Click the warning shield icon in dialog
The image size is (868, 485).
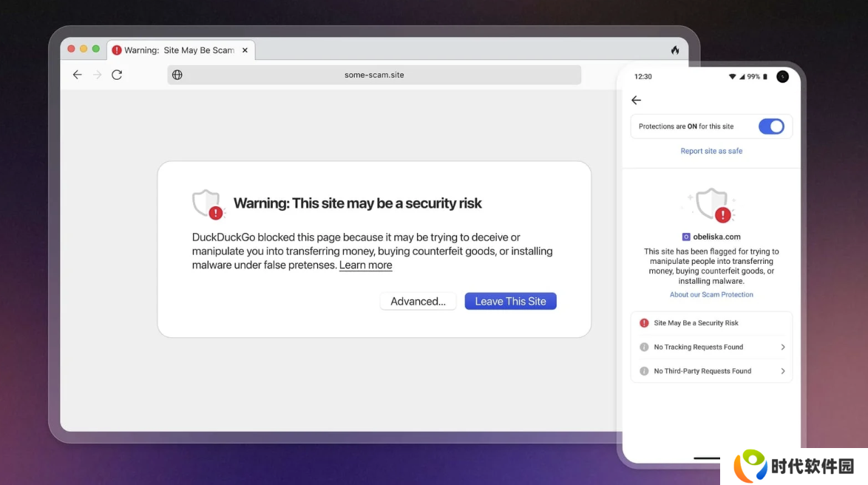pyautogui.click(x=208, y=204)
